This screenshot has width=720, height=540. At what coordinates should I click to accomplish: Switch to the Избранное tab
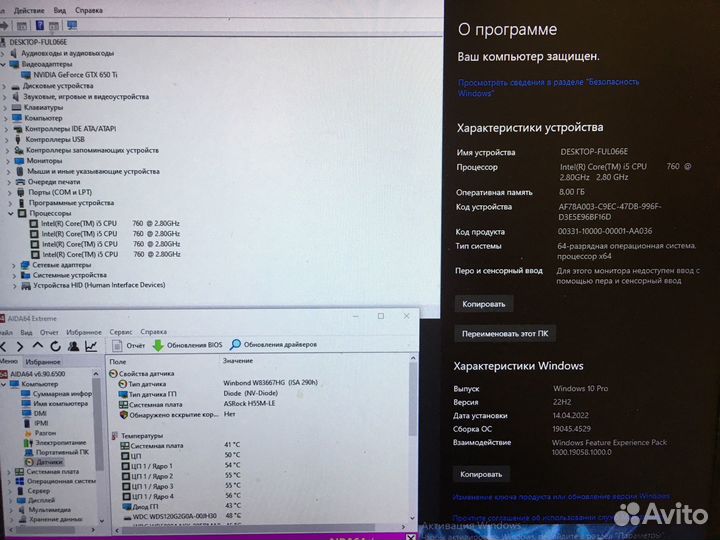click(x=42, y=361)
